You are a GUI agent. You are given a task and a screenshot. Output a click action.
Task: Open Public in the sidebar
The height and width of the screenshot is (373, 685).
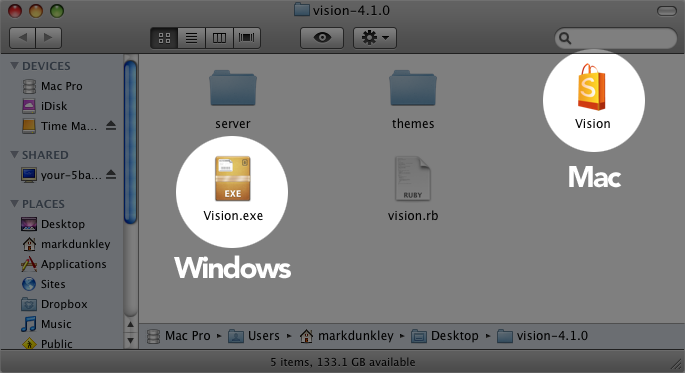tap(47, 344)
